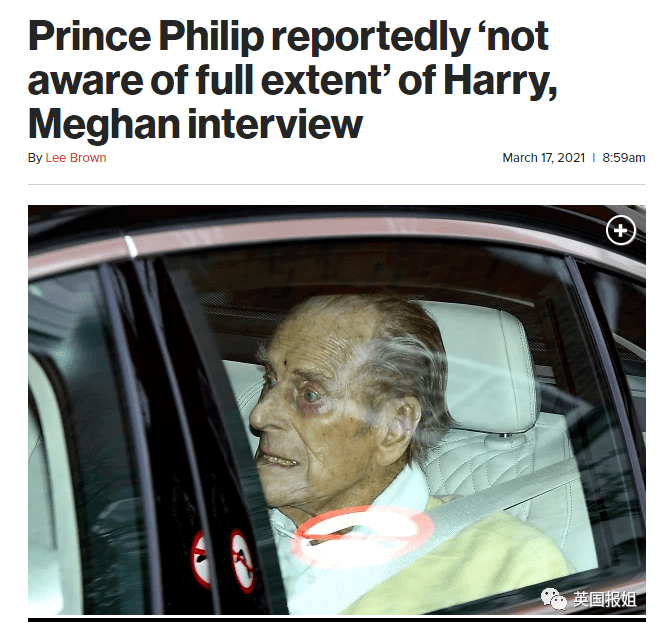The height and width of the screenshot is (629, 658).
Task: Open author Lee Brown's page
Action: [x=76, y=158]
